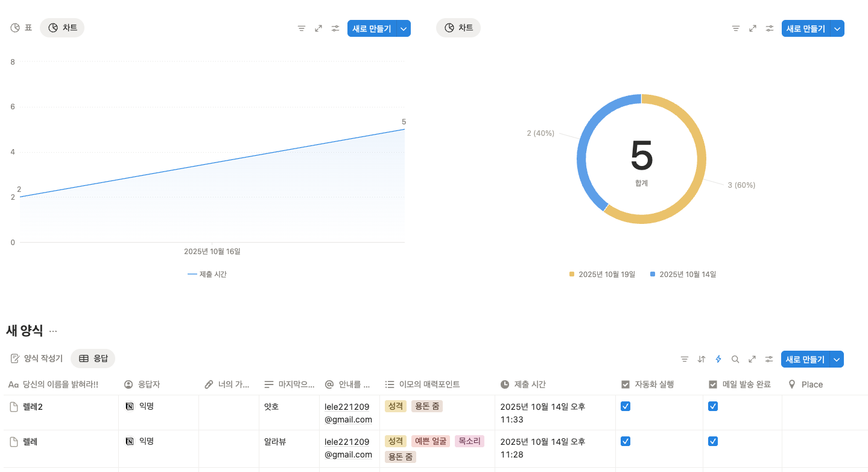
Task: Select the 응답 tab in 새 양식
Action: point(92,358)
